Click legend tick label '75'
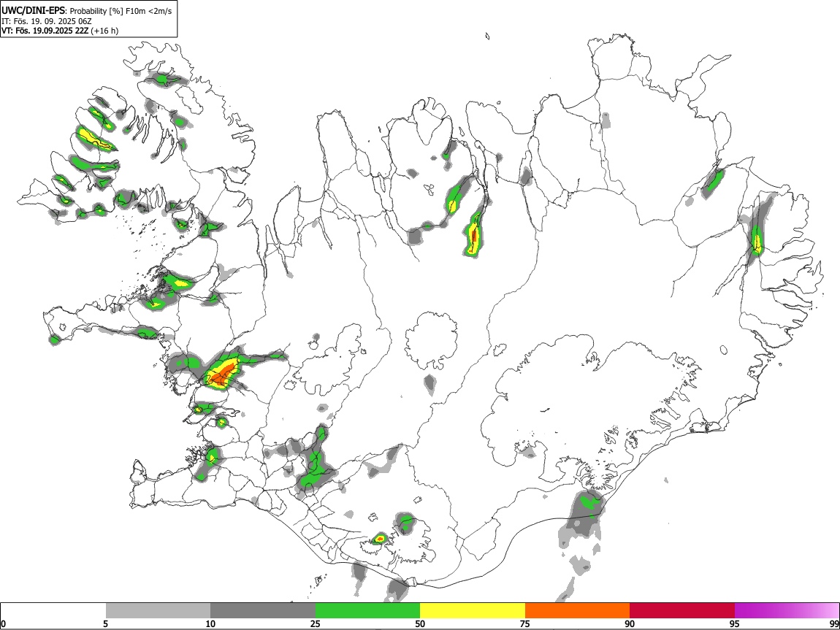Image resolution: width=840 pixels, height=630 pixels. 525,623
